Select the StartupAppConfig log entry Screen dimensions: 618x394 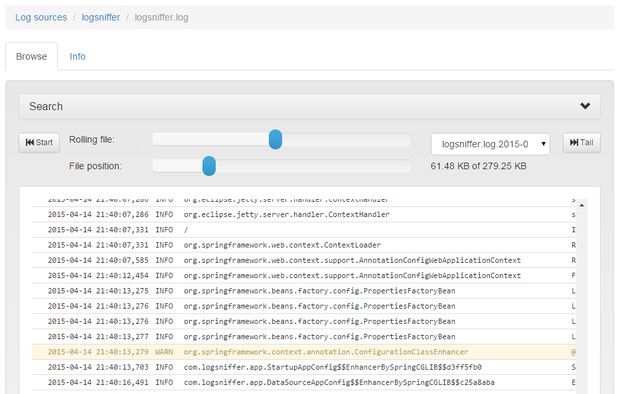304,367
